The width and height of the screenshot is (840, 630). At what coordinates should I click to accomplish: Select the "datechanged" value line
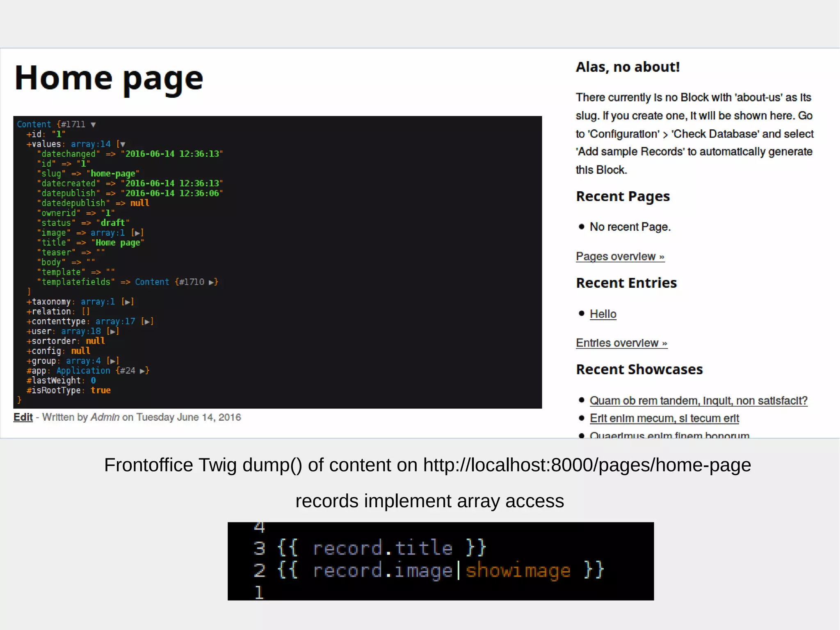130,154
